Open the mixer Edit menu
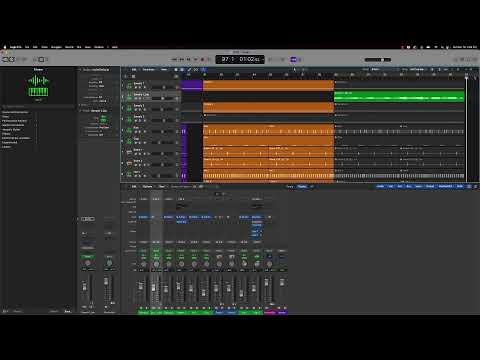Image resolution: width=480 pixels, height=360 pixels. point(134,186)
